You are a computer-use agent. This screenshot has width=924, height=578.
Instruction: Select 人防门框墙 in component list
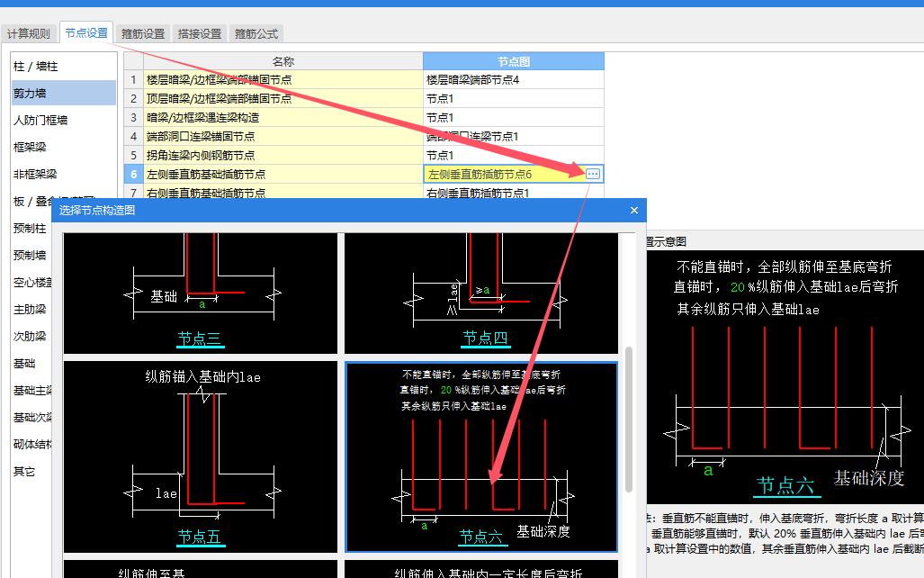click(64, 120)
